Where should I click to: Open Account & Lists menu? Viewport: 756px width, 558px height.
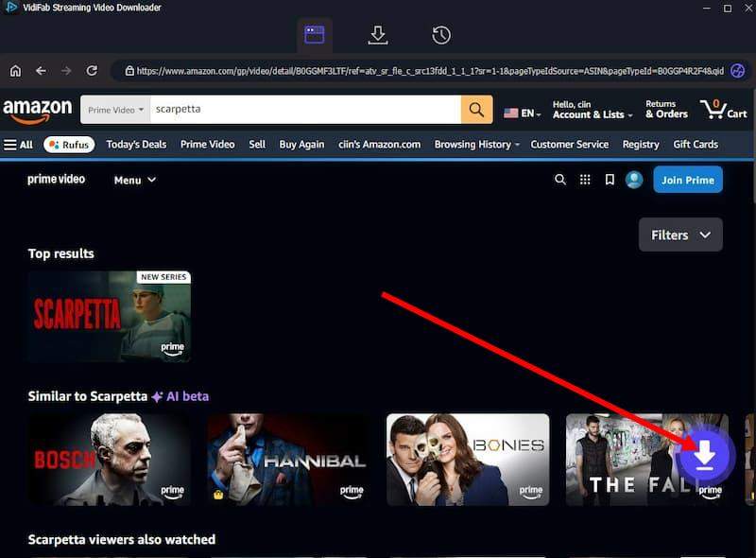point(593,110)
